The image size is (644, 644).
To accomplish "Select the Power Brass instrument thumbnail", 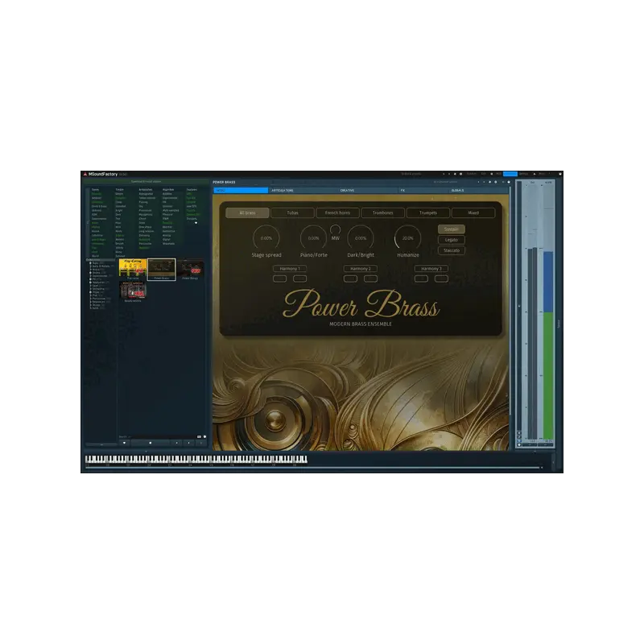I will [162, 270].
